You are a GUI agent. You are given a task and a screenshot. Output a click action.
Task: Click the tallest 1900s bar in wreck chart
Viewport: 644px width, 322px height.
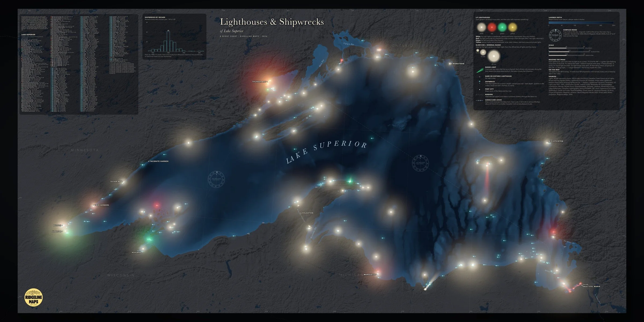168,41
